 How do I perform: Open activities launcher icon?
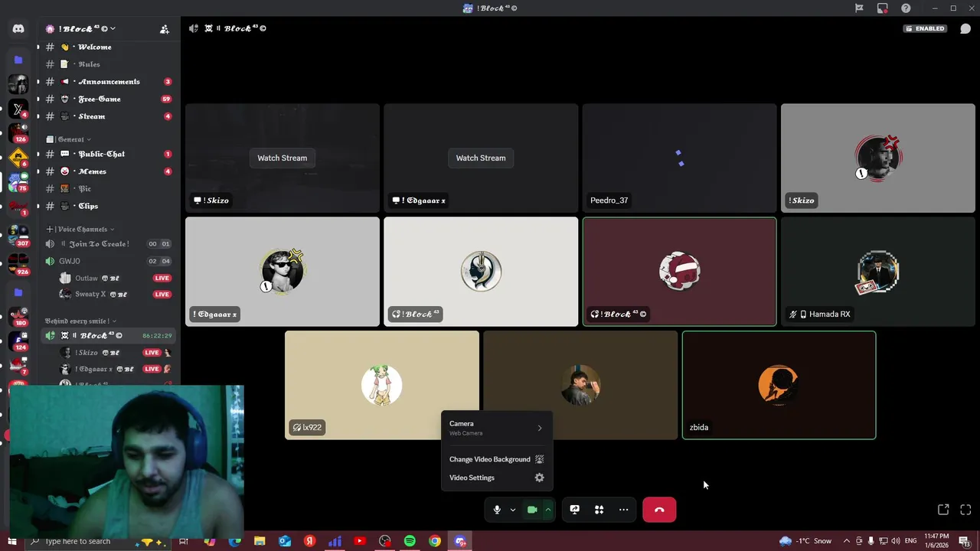[x=599, y=510]
